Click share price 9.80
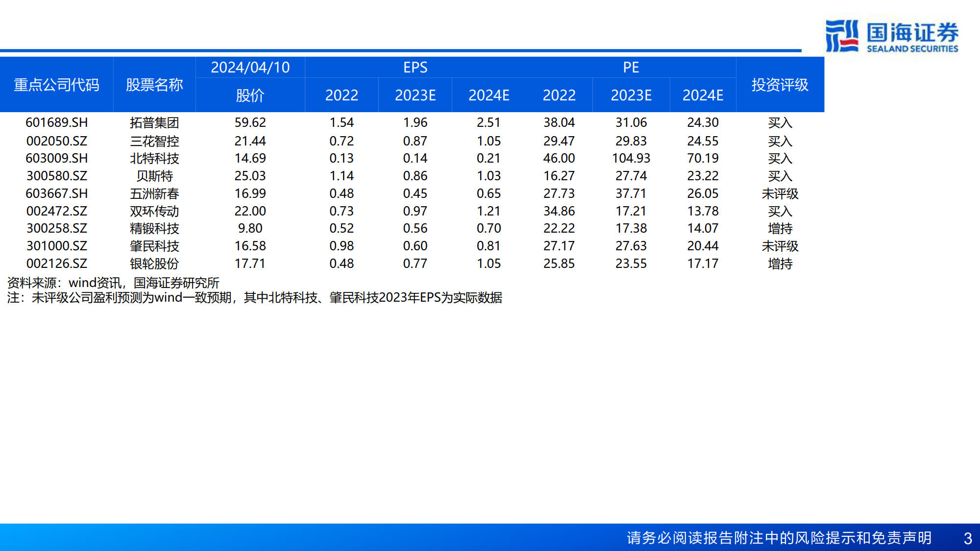 tap(250, 228)
